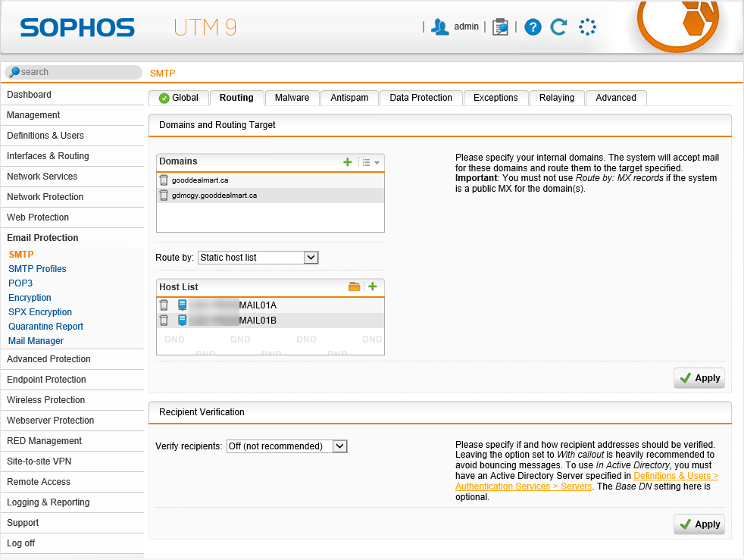Select the MAIL01B host name
This screenshot has height=560, width=744.
[258, 321]
